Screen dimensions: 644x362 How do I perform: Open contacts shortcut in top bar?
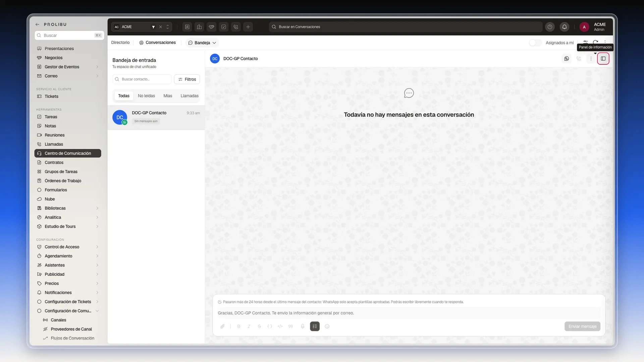pyautogui.click(x=187, y=27)
